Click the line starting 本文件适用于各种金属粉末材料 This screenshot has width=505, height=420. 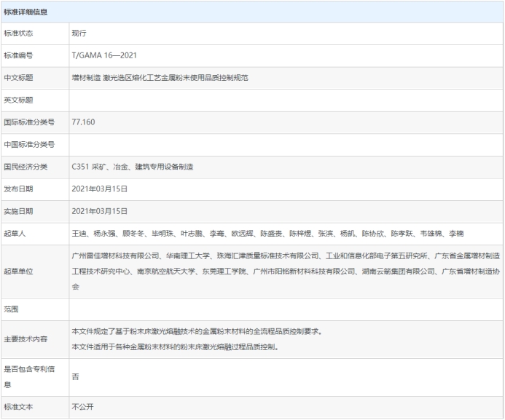tap(175, 347)
